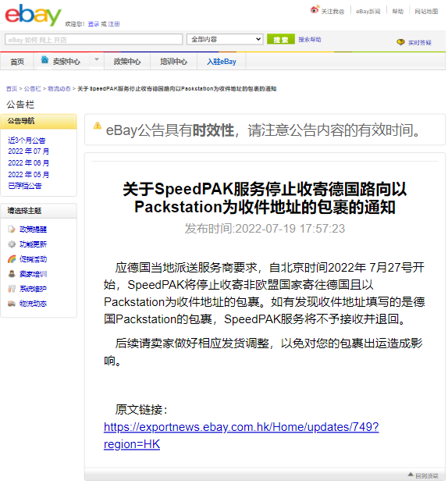Click the 回到顶端 back-to-top link
The width and height of the screenshot is (448, 484).
tap(427, 475)
